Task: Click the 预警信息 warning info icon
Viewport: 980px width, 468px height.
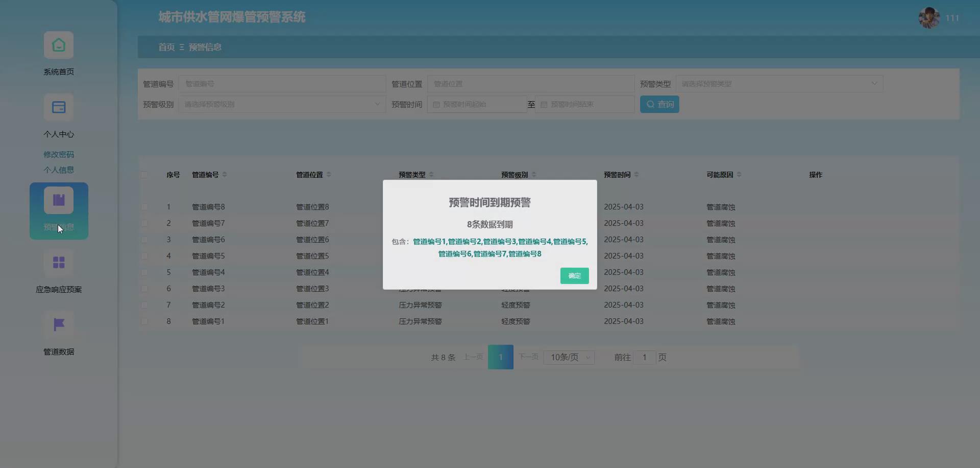Action: [58, 200]
